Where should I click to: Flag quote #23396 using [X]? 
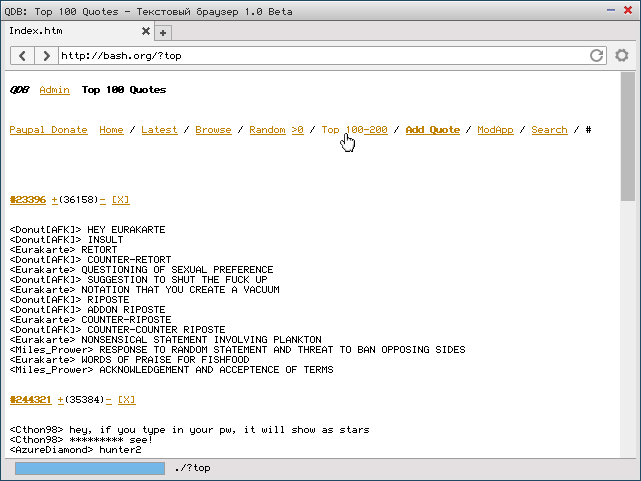pos(120,200)
